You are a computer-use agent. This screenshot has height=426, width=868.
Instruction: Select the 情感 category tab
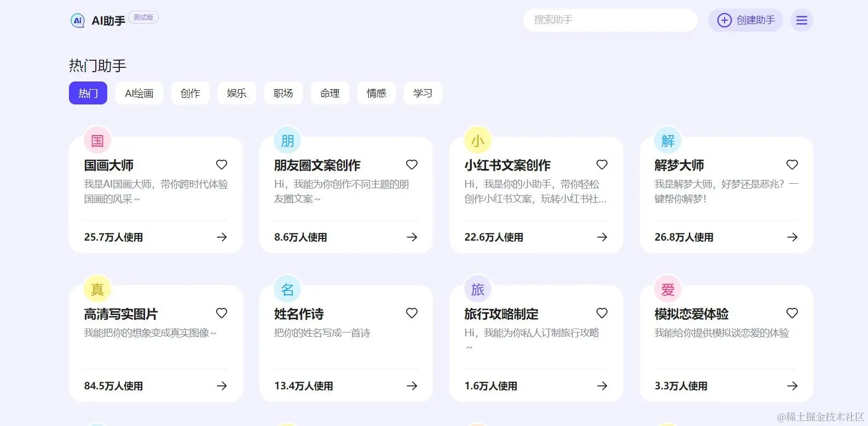pos(377,93)
